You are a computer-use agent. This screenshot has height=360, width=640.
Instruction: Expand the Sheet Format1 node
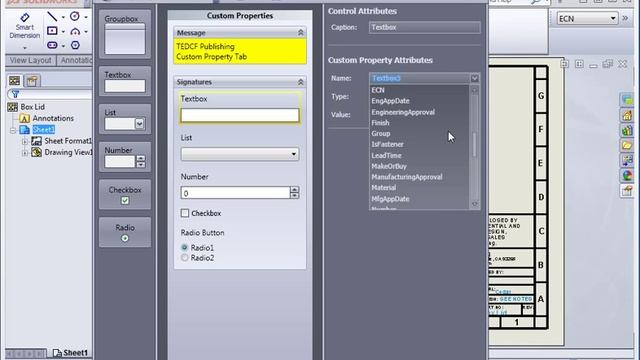click(24, 142)
